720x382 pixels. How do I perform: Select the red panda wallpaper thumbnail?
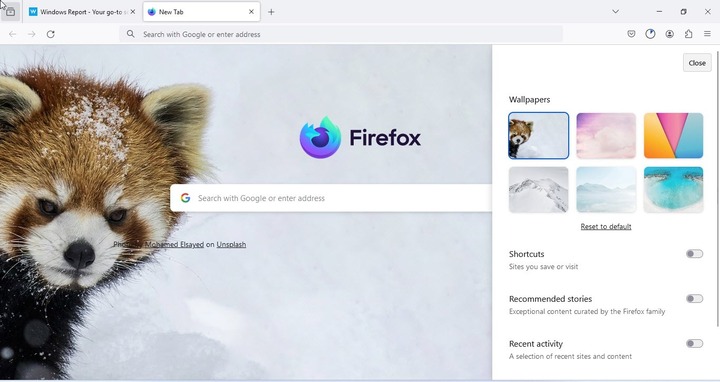[x=539, y=136]
